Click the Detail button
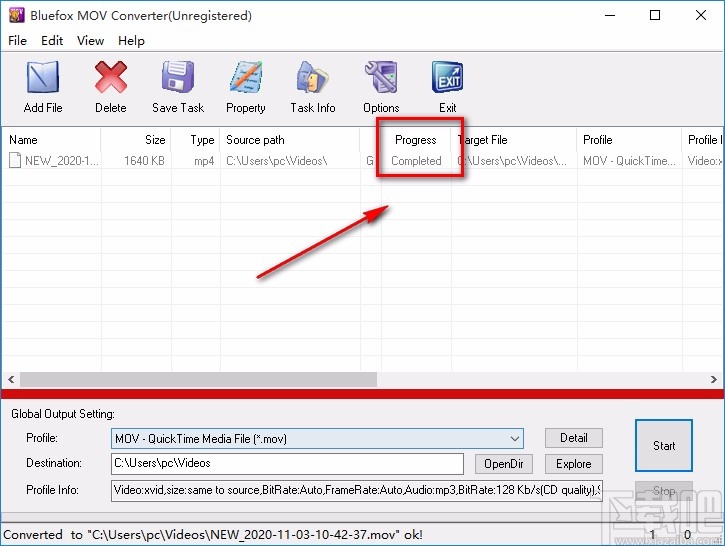Image resolution: width=725 pixels, height=546 pixels. [x=574, y=438]
